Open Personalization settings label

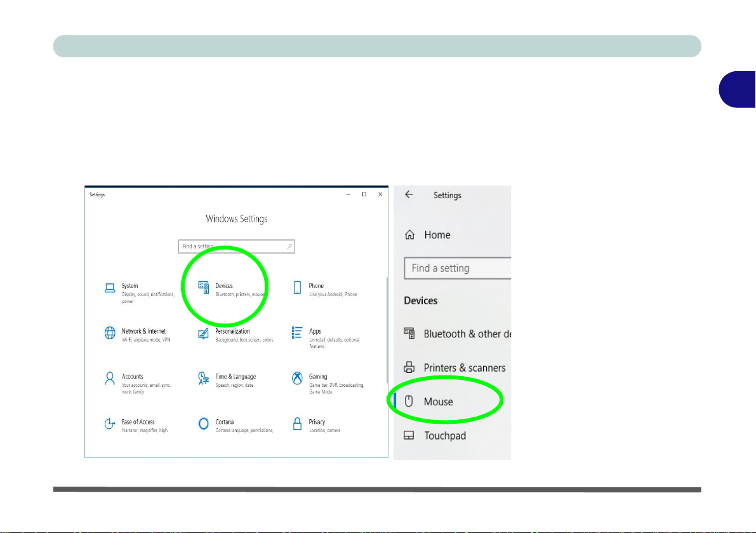pyautogui.click(x=232, y=331)
